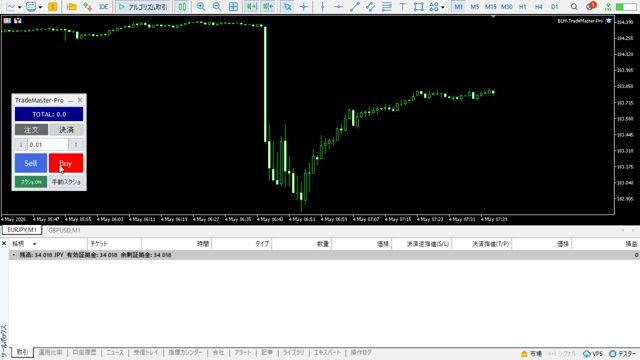Zoom in on the chart

tap(201, 7)
